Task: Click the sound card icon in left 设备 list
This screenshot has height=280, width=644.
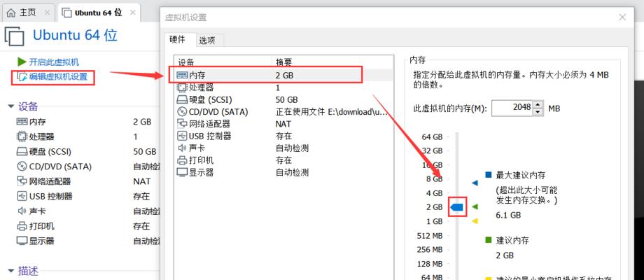Action: coord(22,211)
